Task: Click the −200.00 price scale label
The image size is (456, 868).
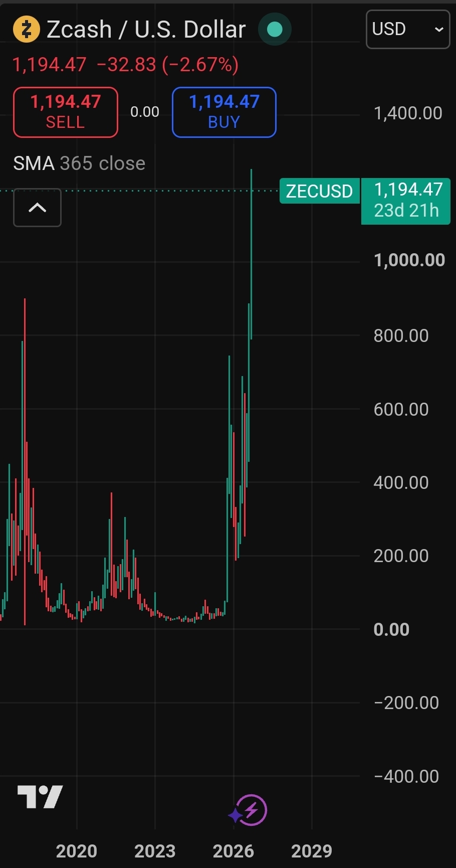Action: coord(406,703)
